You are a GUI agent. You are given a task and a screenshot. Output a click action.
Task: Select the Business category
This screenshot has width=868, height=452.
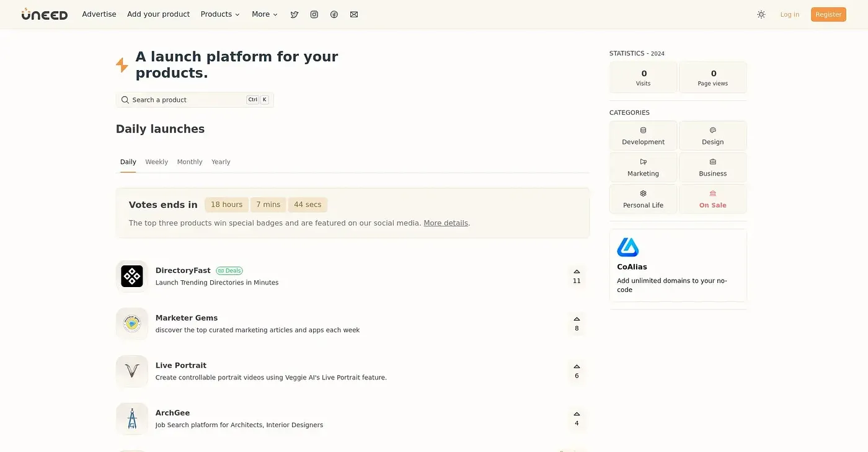[x=713, y=167]
